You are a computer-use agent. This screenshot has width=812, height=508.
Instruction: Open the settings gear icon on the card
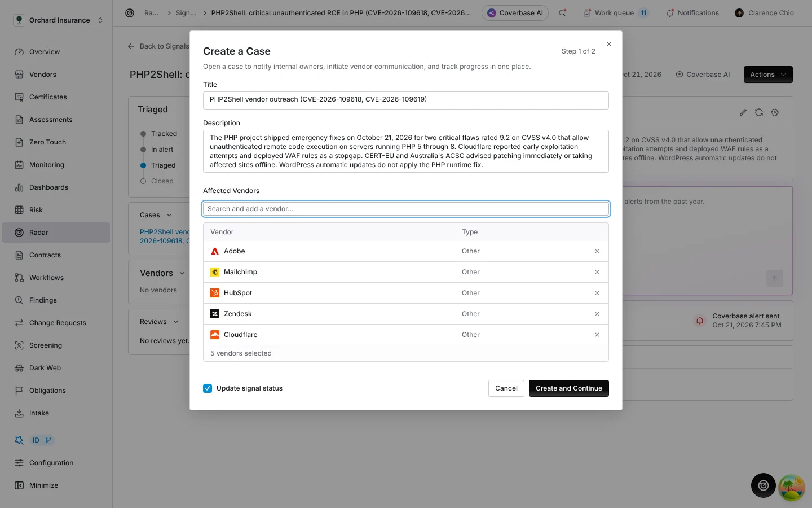click(775, 112)
